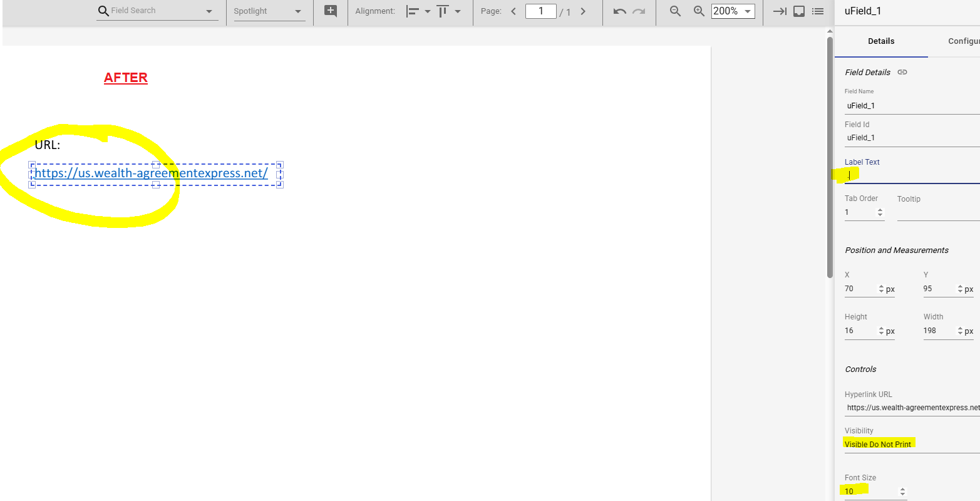Screen dimensions: 980x501
Task: Zoom out of the document
Action: (675, 11)
